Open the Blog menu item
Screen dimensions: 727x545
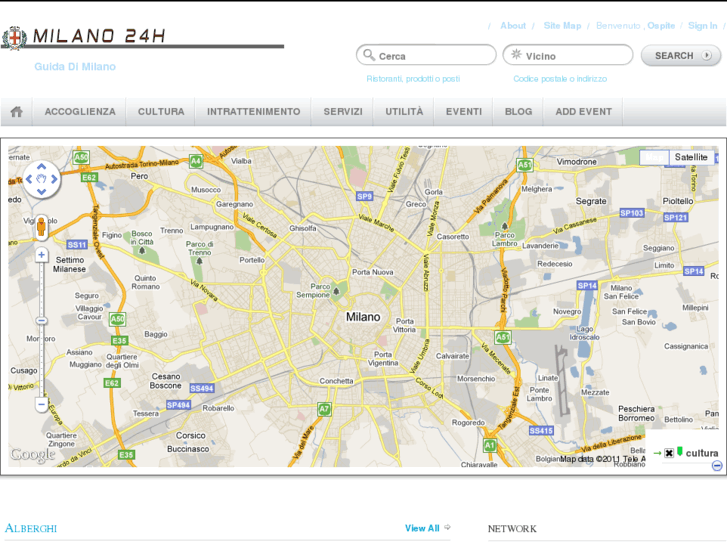[518, 112]
